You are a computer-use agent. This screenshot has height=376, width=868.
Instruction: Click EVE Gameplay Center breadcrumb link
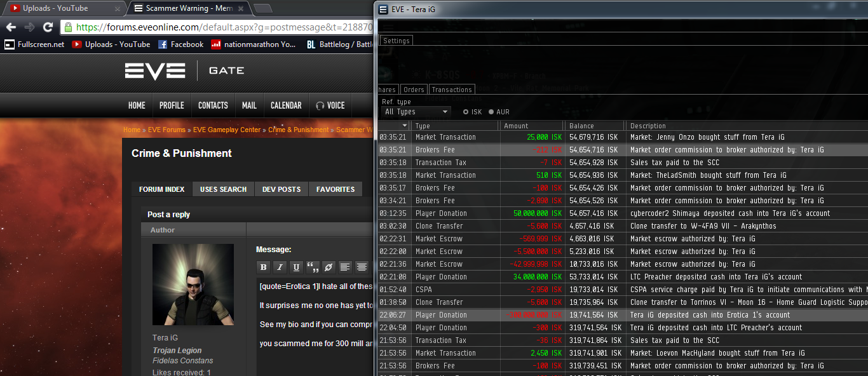point(227,130)
